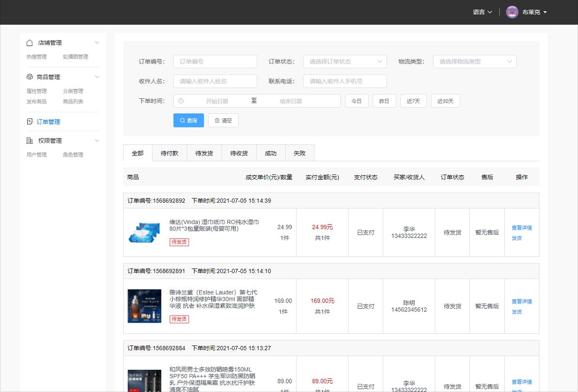Switch to the 待付款 tab
Image resolution: width=578 pixels, height=392 pixels.
[169, 153]
